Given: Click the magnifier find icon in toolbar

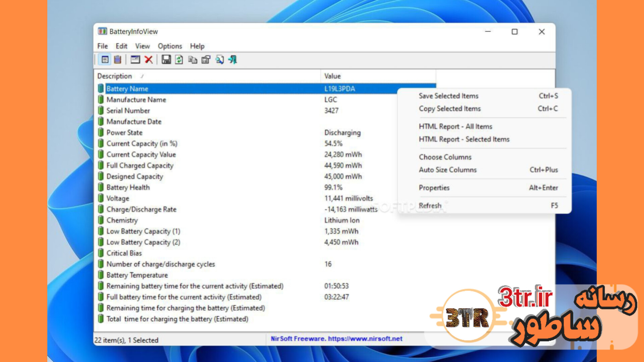Looking at the screenshot, I should 220,60.
